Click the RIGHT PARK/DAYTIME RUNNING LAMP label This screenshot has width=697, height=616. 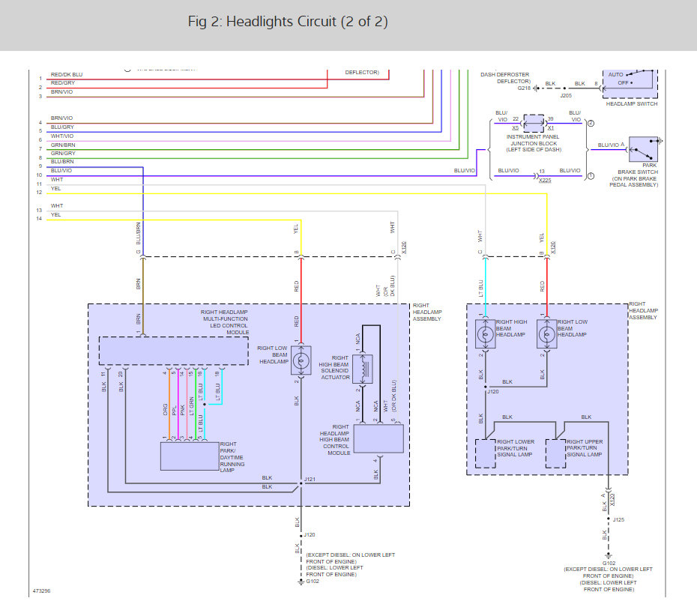232,457
